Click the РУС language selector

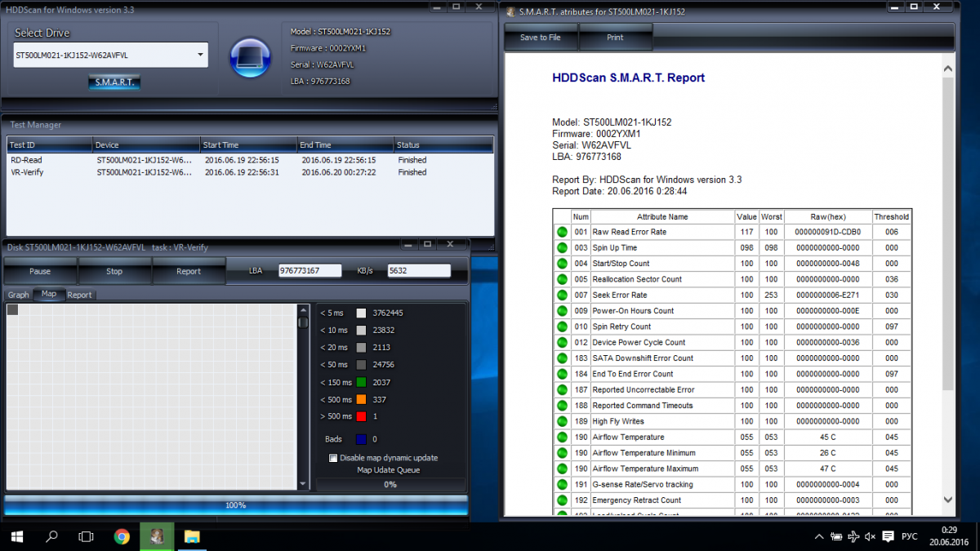[908, 536]
